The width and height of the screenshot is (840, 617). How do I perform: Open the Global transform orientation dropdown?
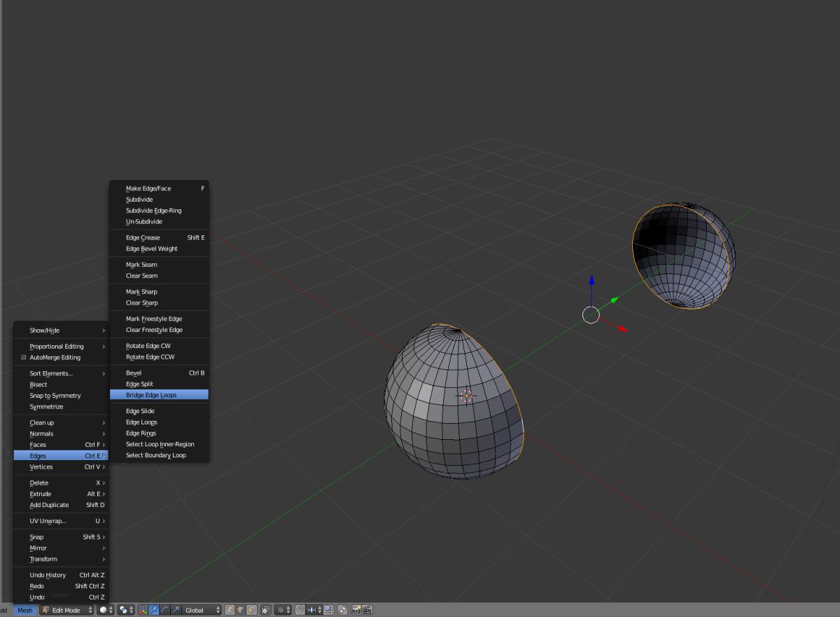click(x=202, y=610)
